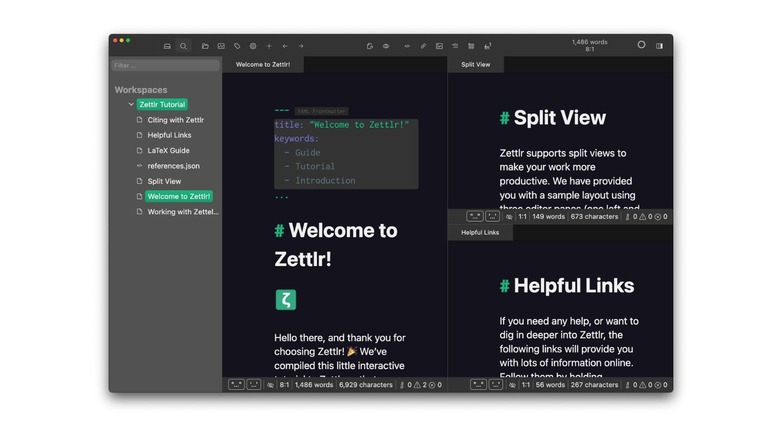
Task: Click the 1,486 words counter in toolbar
Action: [589, 42]
